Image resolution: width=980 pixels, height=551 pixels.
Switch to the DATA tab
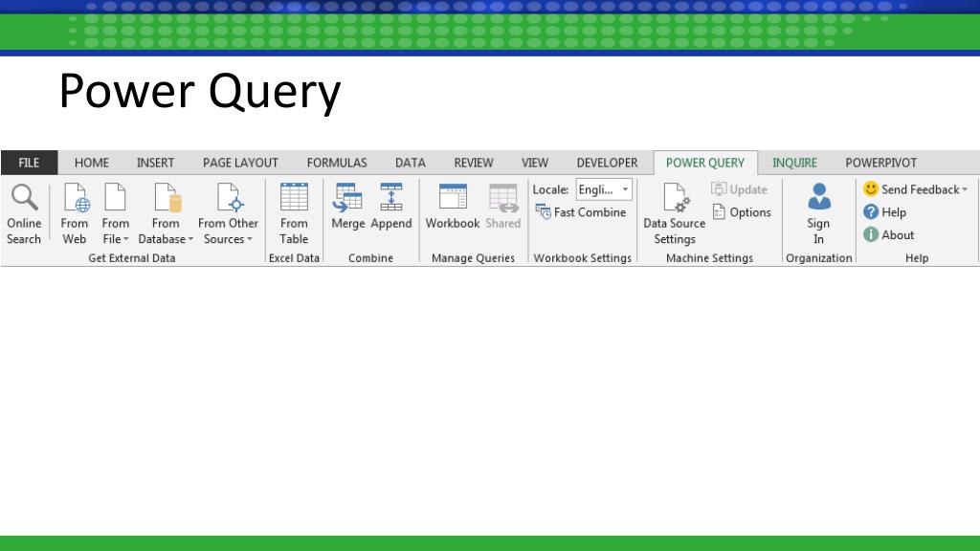[x=410, y=163]
